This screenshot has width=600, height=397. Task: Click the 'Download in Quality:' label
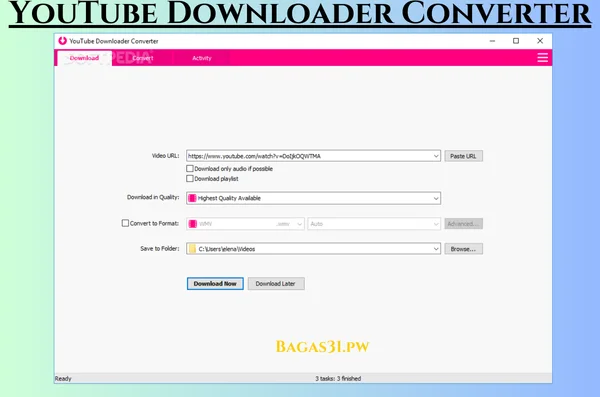click(153, 197)
